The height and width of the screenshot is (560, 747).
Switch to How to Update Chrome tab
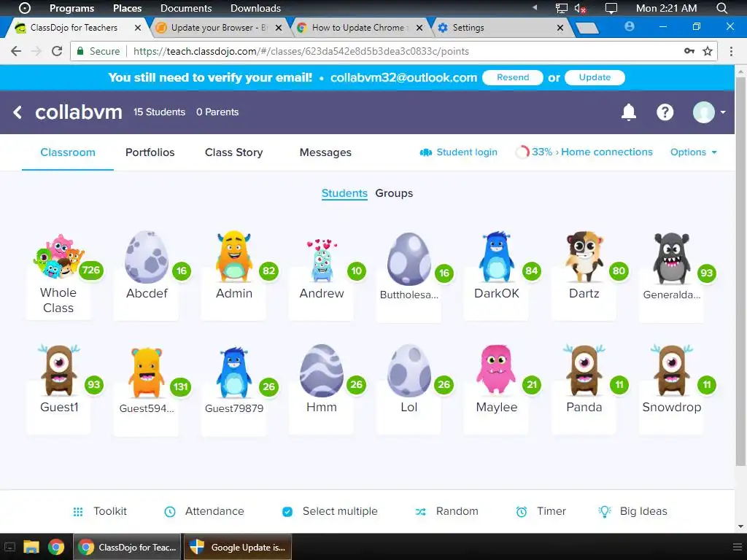coord(360,28)
